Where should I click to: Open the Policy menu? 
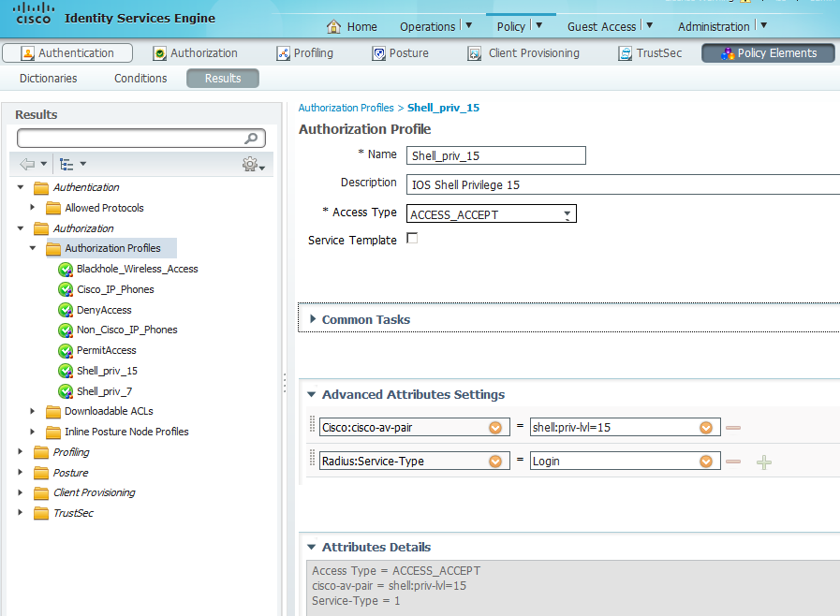[x=519, y=26]
